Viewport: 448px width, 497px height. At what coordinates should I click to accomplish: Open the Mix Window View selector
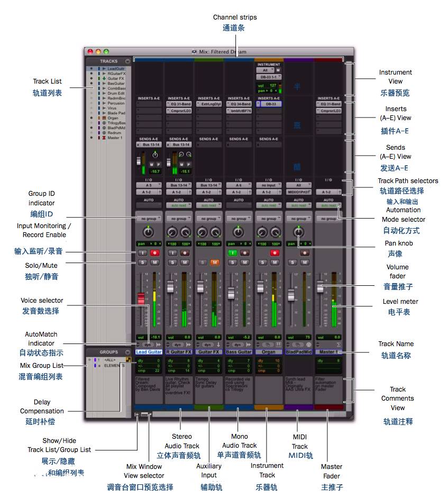point(146,415)
